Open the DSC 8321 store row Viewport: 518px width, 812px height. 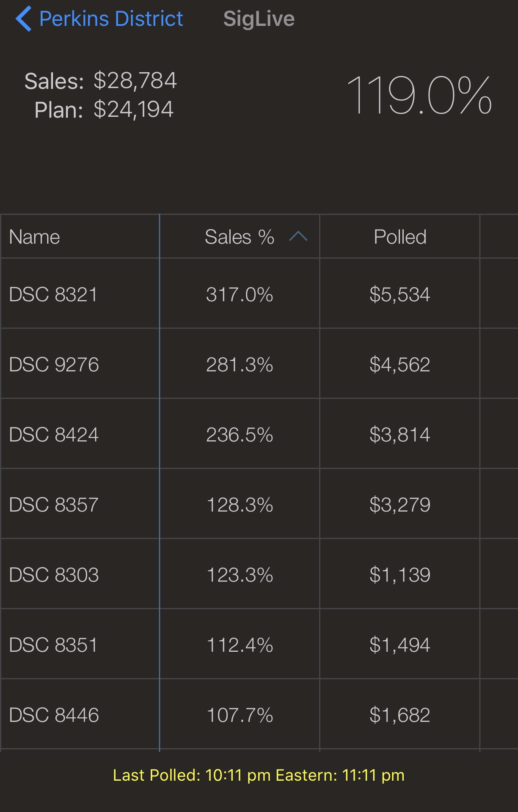(53, 294)
